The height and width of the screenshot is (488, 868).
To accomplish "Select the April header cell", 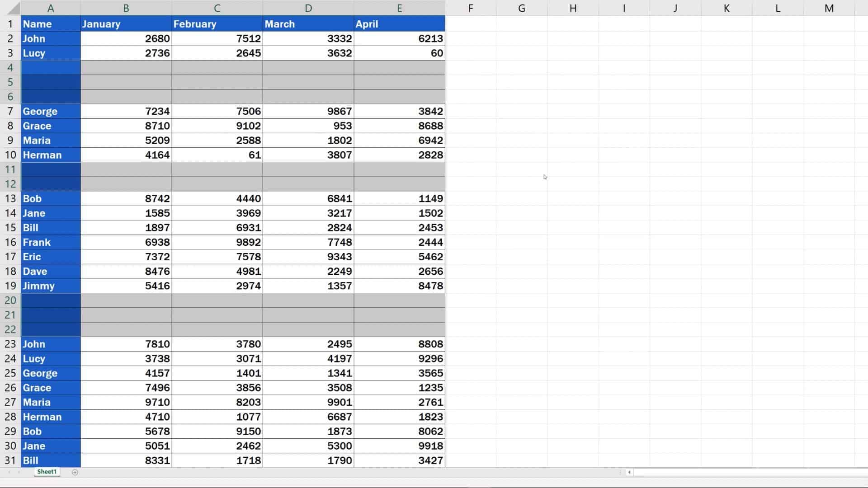I will click(399, 24).
